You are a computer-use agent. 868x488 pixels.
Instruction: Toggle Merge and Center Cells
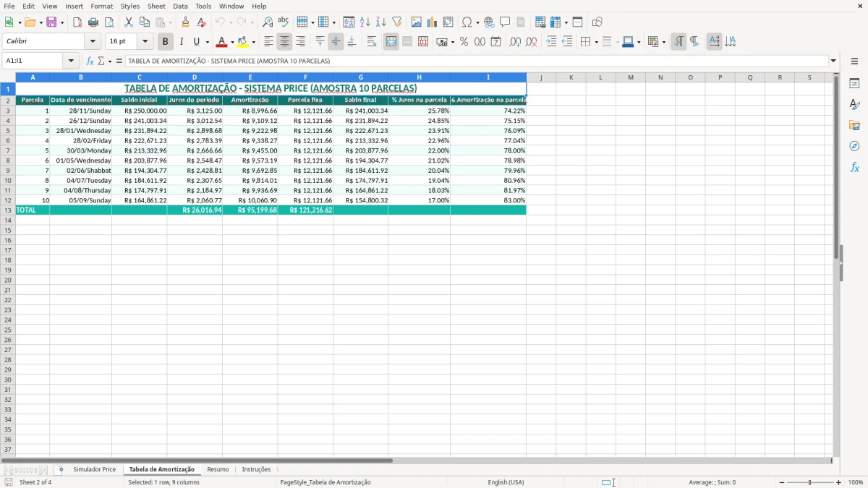[x=391, y=42]
